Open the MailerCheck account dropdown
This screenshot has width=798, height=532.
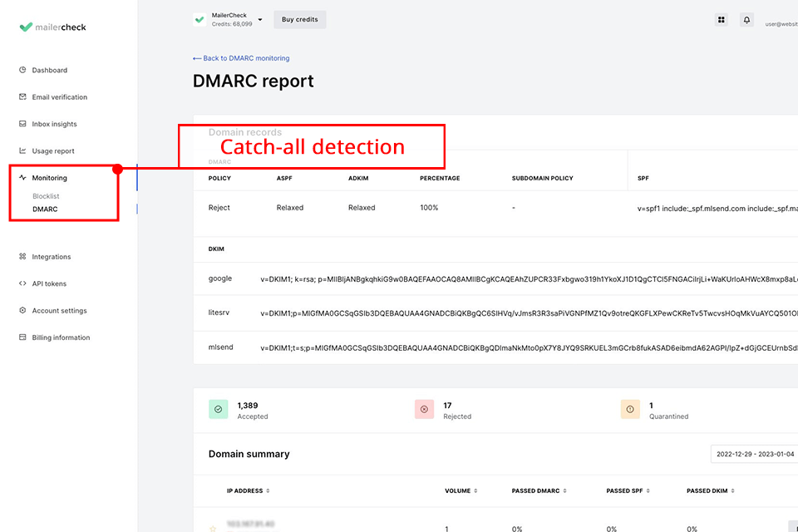260,20
